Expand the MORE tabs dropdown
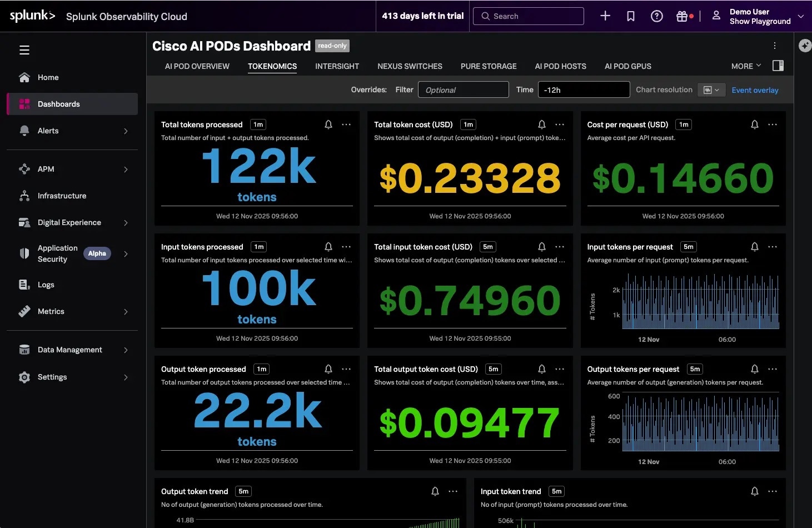This screenshot has width=812, height=528. (746, 66)
